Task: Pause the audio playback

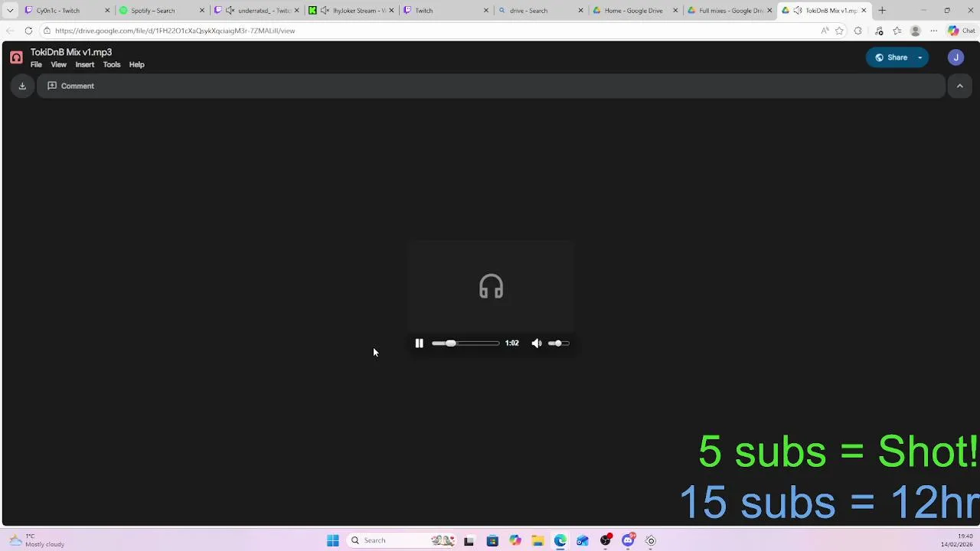Action: (419, 344)
